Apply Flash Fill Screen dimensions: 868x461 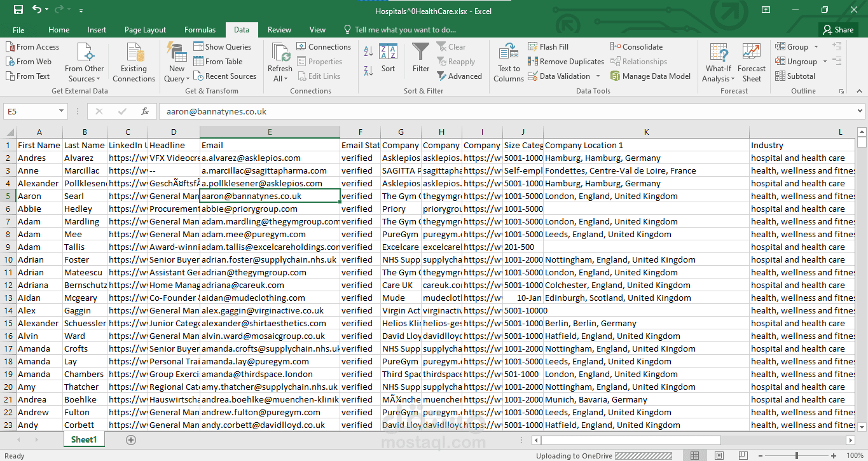pos(548,47)
